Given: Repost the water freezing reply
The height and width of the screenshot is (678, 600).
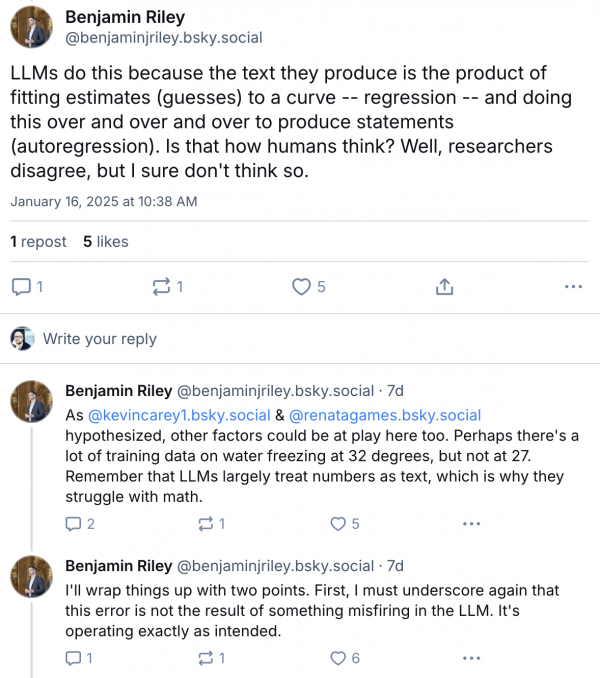Looking at the screenshot, I should pyautogui.click(x=206, y=523).
